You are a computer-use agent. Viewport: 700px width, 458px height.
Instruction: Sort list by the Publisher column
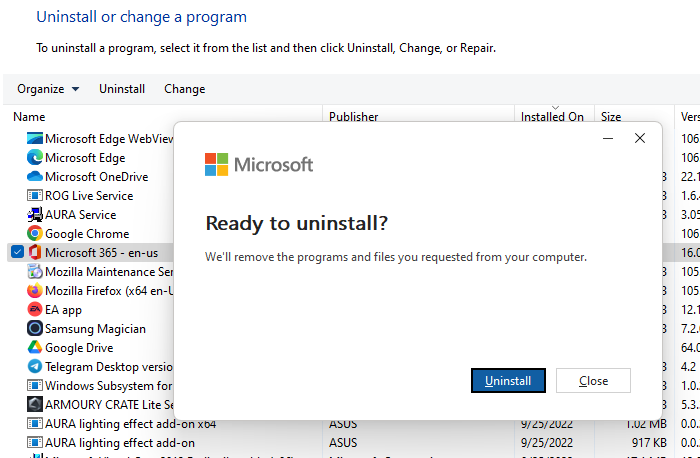[x=354, y=117]
